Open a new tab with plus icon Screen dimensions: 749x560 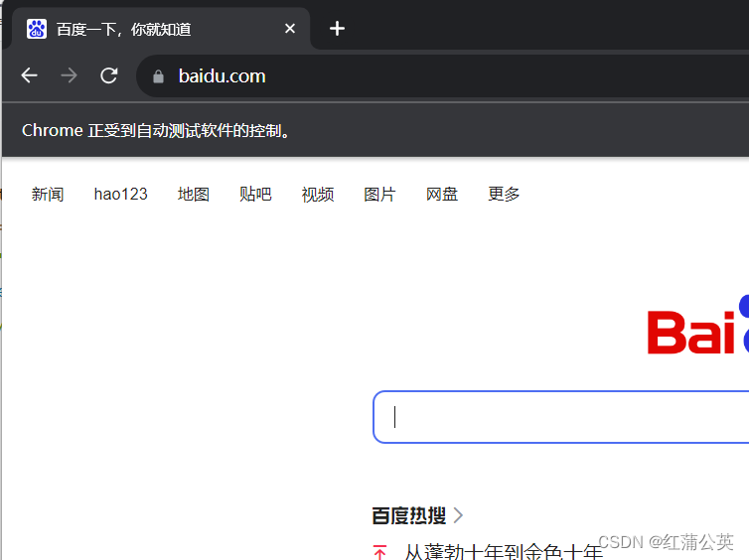tap(337, 29)
